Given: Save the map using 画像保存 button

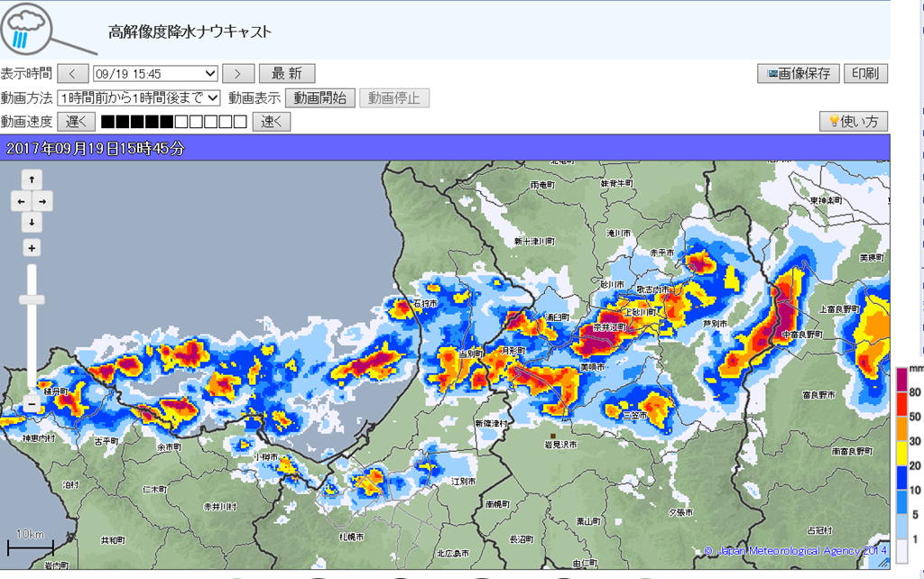Looking at the screenshot, I should coord(798,74).
